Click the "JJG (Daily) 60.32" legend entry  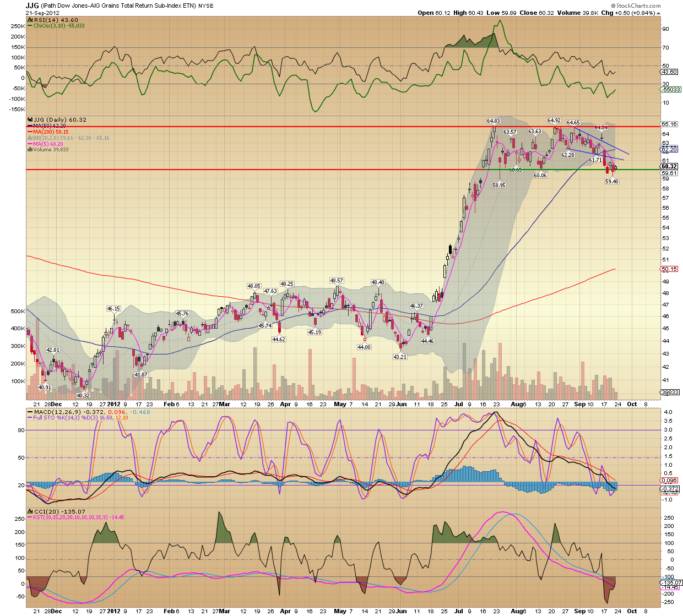[x=60, y=120]
